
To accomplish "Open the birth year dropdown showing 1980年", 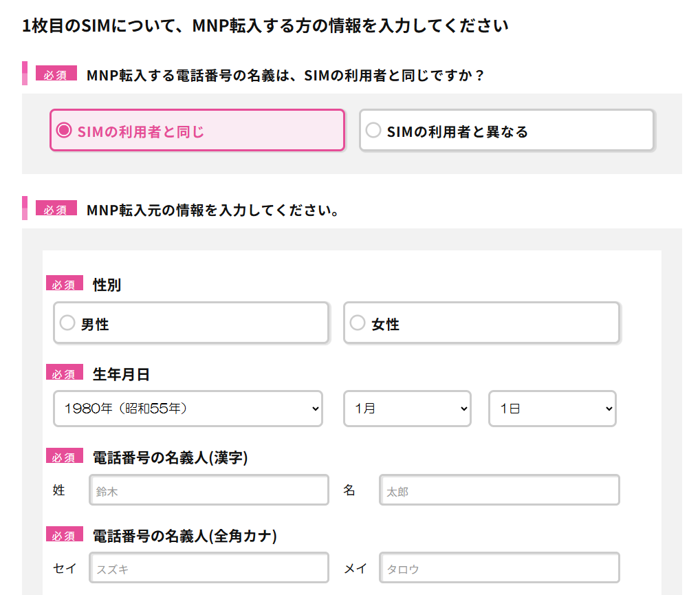I will click(188, 409).
